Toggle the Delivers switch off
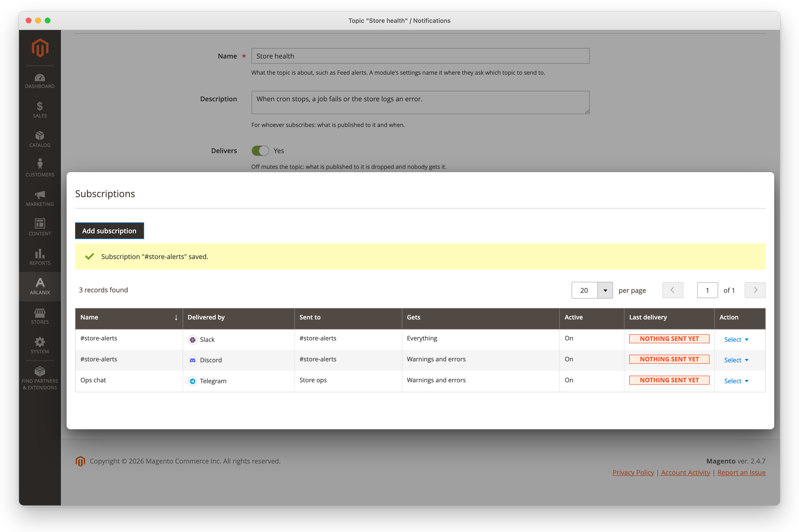This screenshot has height=532, width=799. (x=260, y=151)
